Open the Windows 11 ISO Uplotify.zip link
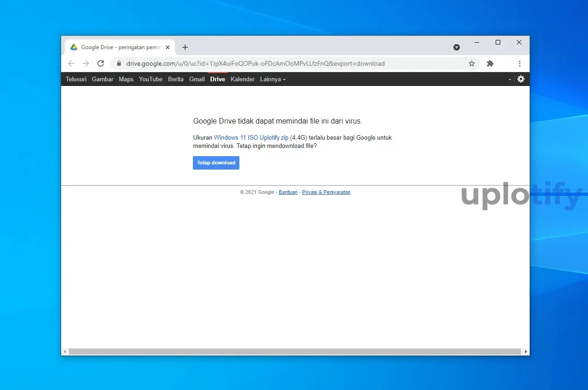 [x=251, y=137]
